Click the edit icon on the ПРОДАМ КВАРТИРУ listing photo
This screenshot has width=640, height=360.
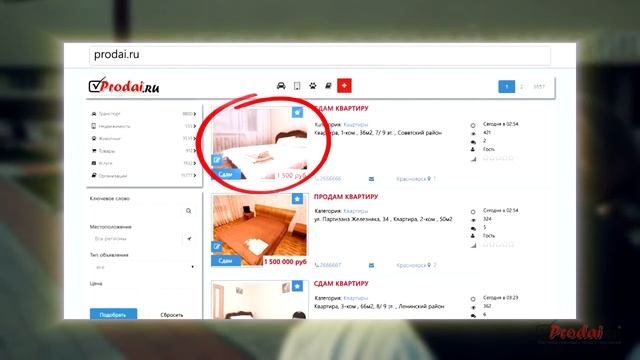(216, 247)
